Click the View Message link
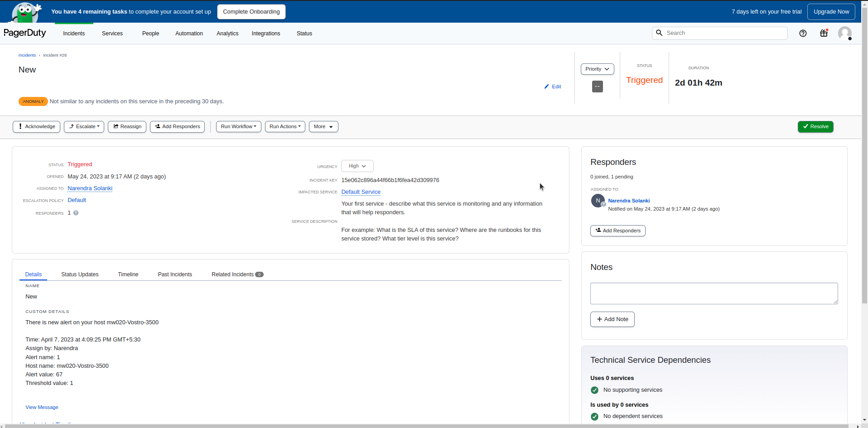 tap(42, 408)
